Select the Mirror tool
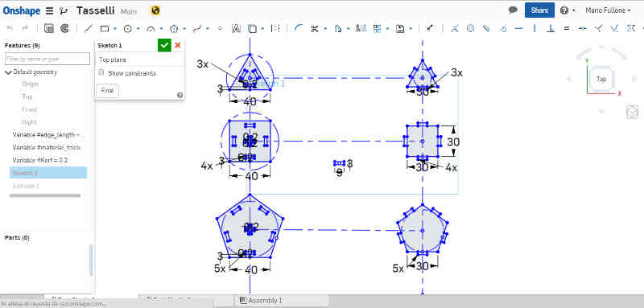The width and height of the screenshot is (644, 308). tap(361, 28)
